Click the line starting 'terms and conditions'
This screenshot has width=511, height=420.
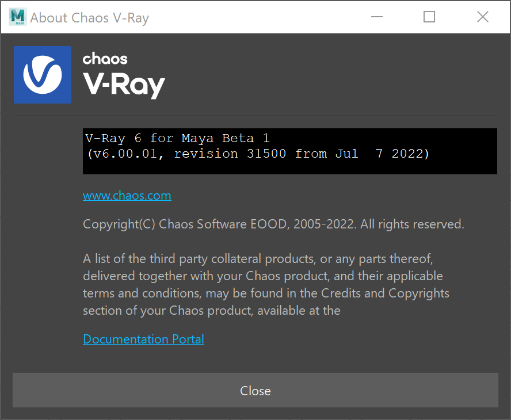(x=266, y=293)
